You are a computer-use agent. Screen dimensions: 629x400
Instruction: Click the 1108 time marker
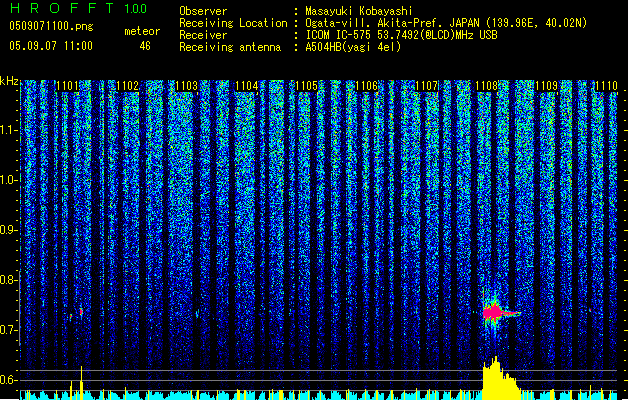(486, 86)
